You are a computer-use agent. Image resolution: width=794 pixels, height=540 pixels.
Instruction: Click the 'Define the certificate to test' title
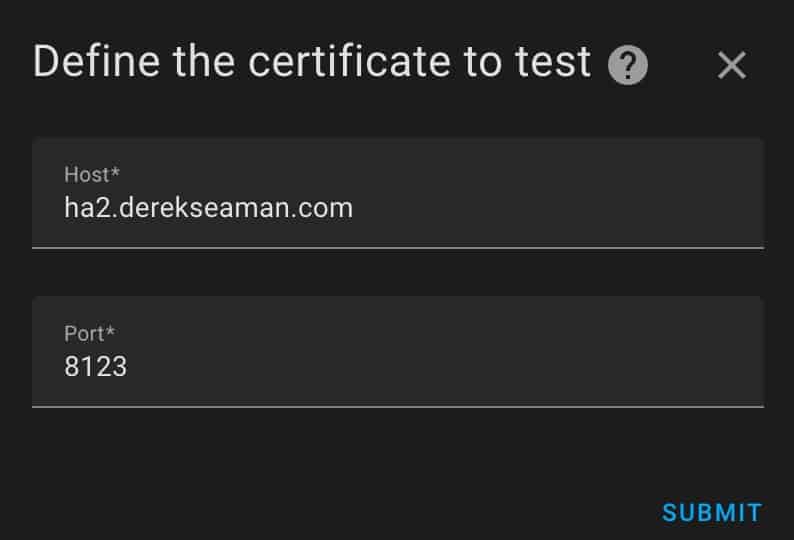[x=311, y=62]
